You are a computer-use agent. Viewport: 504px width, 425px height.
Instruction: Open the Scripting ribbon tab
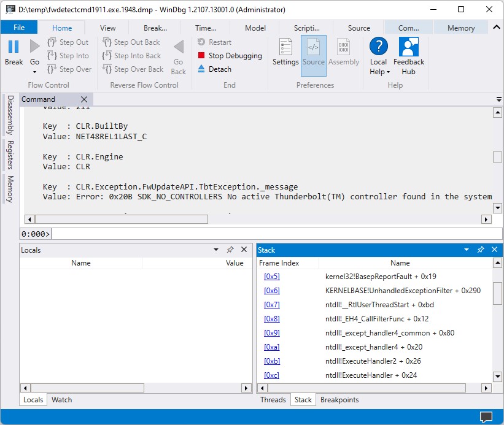click(x=306, y=28)
